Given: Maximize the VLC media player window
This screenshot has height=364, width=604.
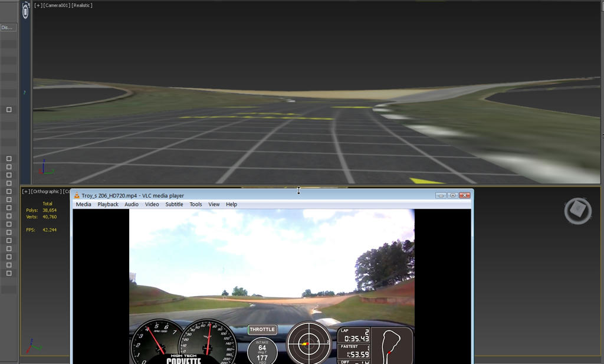Looking at the screenshot, I should click(452, 195).
